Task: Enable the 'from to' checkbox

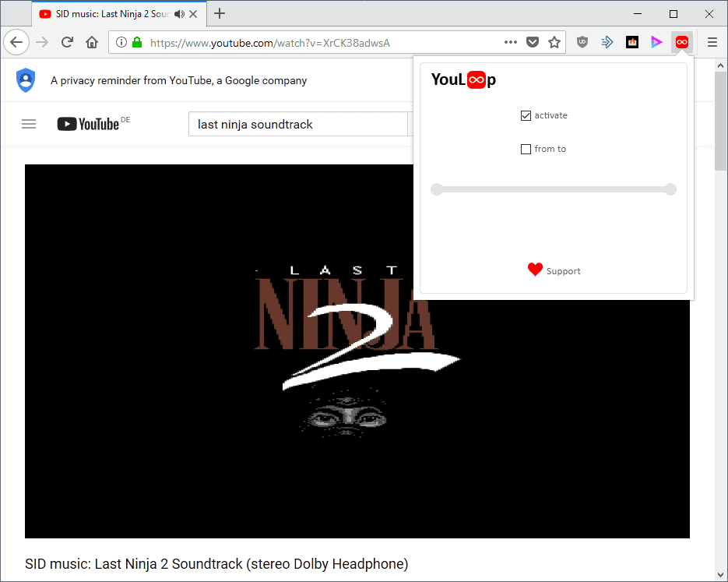Action: pyautogui.click(x=526, y=149)
